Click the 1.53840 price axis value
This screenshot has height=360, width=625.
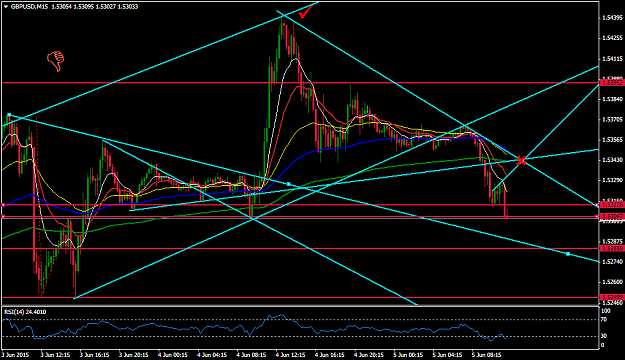612,99
